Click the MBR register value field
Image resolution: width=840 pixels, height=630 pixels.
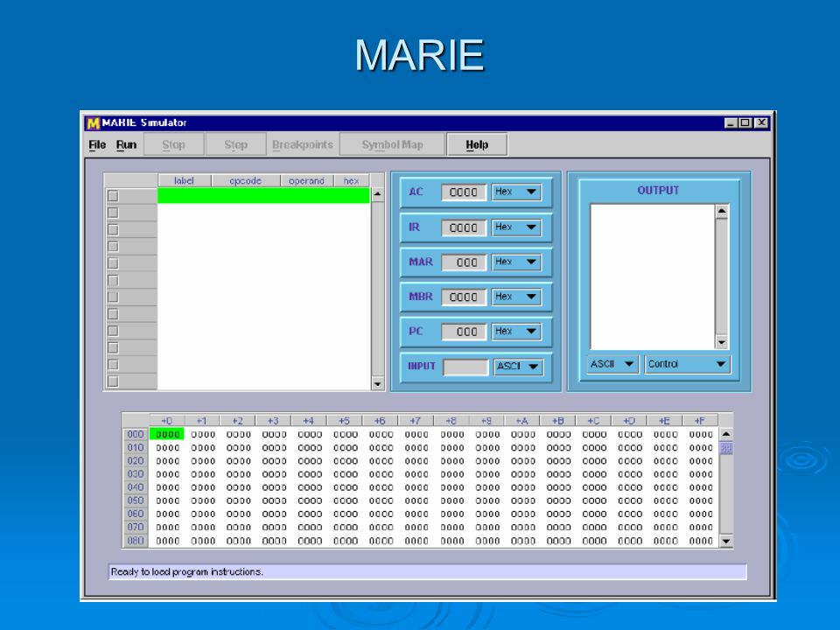point(464,297)
